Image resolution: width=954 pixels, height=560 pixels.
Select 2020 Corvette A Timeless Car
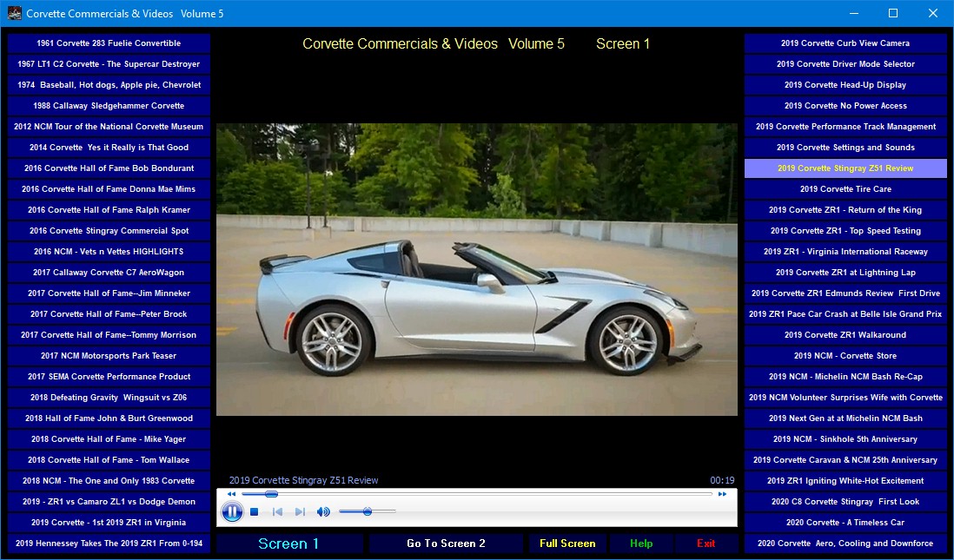845,523
